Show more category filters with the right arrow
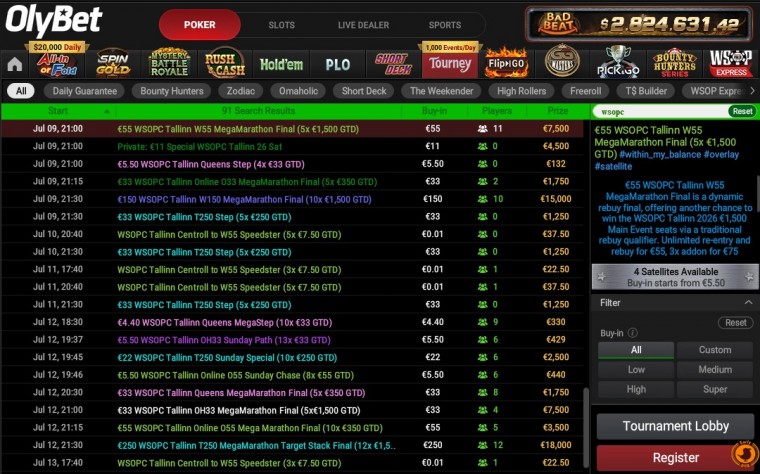The image size is (760, 474). (x=752, y=91)
